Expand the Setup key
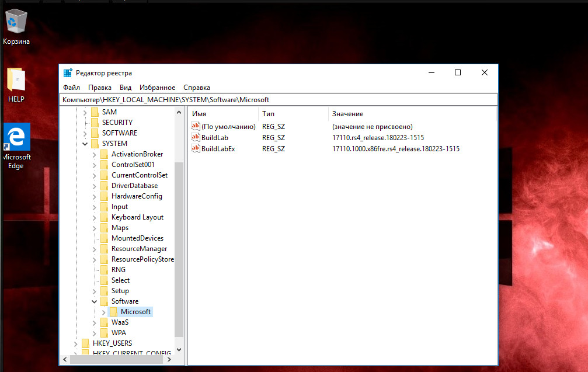The image size is (588, 372). (94, 291)
